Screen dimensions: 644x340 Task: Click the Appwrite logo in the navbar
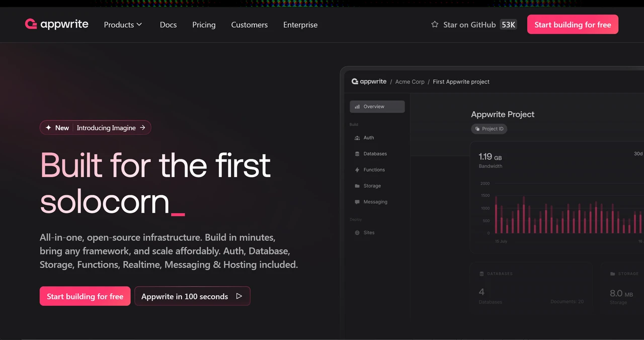point(56,24)
